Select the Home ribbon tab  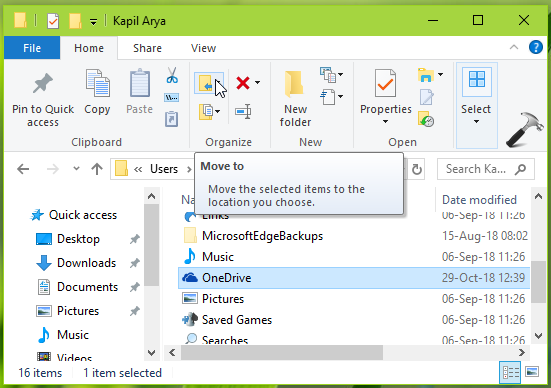89,48
